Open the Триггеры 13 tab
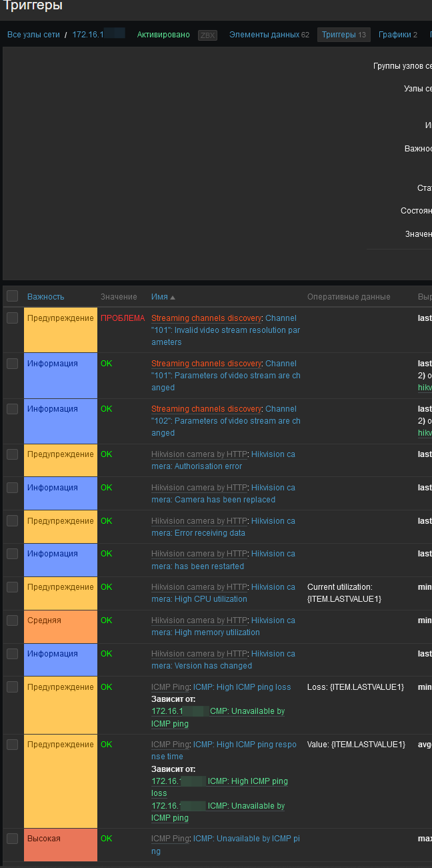This screenshot has width=432, height=868. click(343, 35)
